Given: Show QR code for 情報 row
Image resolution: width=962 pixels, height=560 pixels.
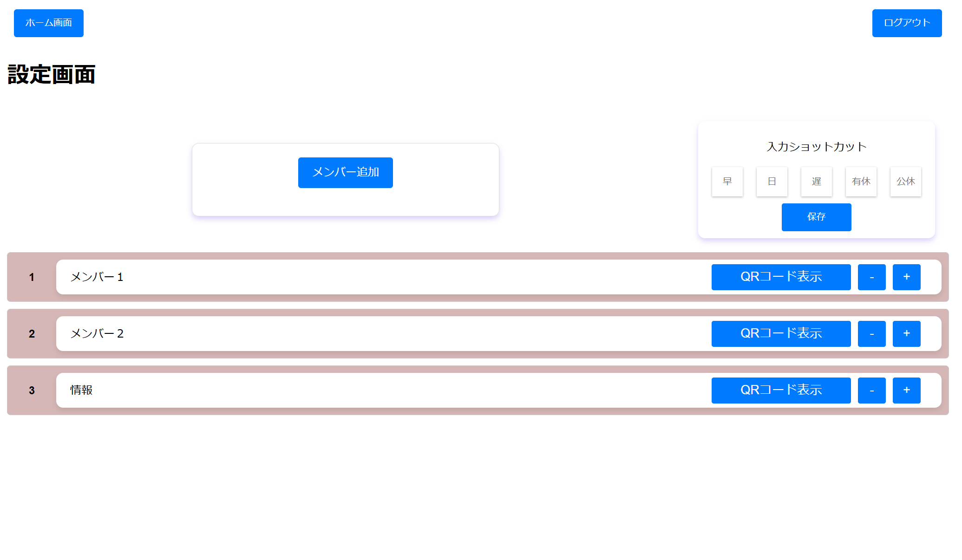Looking at the screenshot, I should (781, 391).
